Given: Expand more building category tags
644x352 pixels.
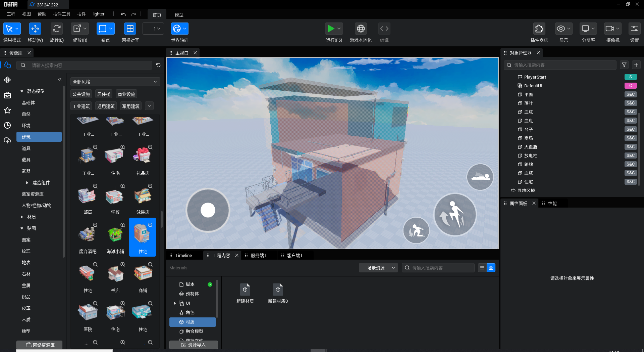Looking at the screenshot, I should coord(149,106).
